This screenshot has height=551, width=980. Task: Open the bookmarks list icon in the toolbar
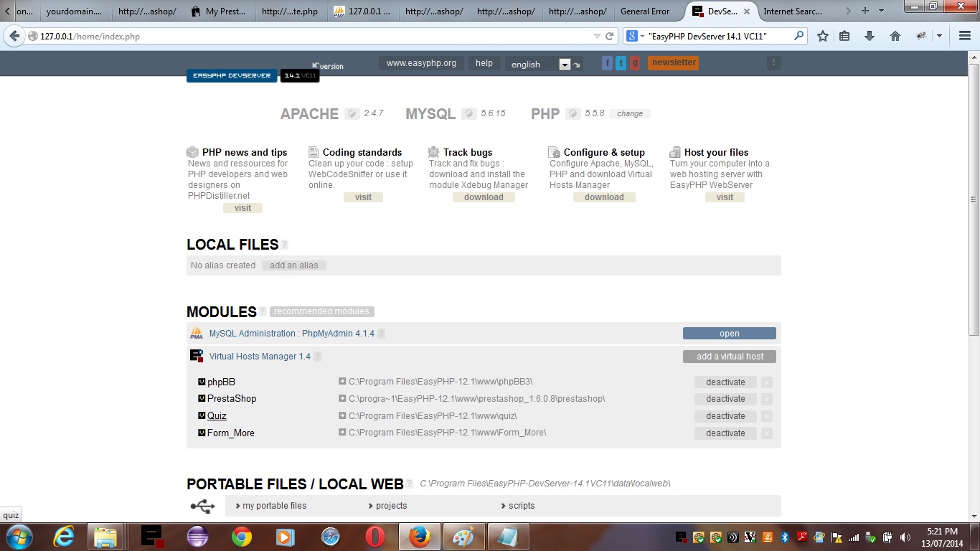tap(844, 36)
